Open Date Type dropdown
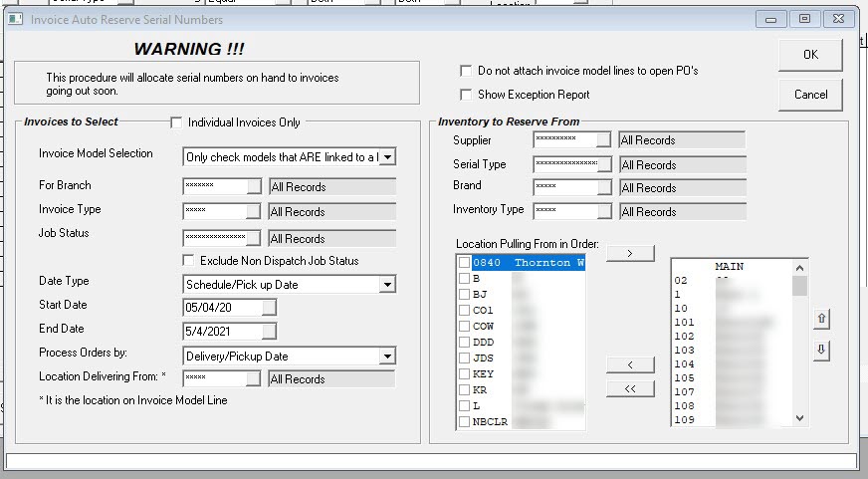The height and width of the screenshot is (479, 868). [387, 285]
